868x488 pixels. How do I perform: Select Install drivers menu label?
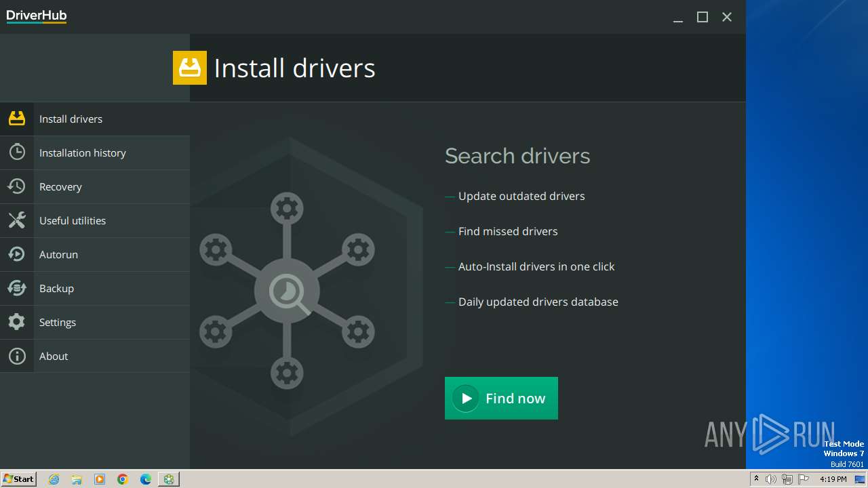(71, 119)
